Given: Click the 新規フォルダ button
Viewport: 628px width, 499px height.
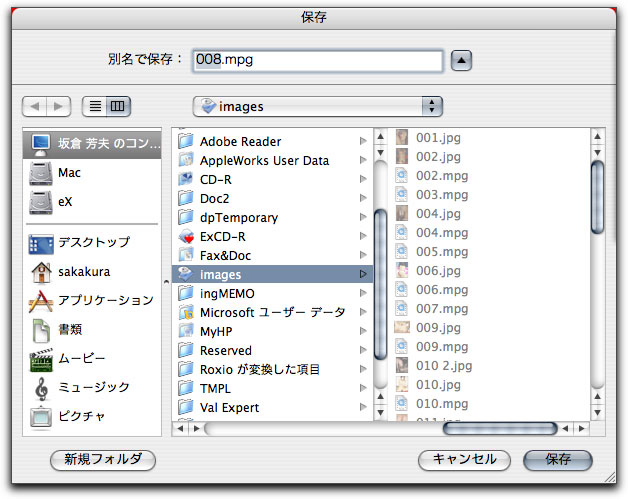Looking at the screenshot, I should [103, 460].
